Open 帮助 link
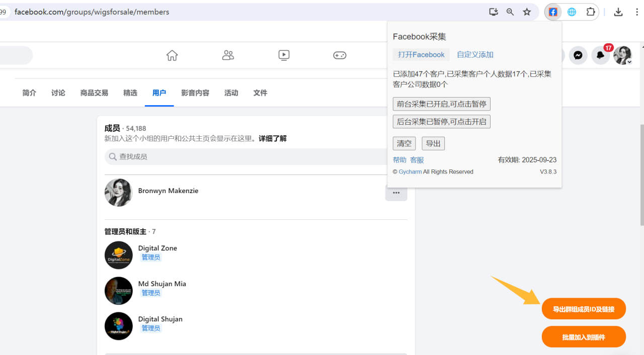 coord(399,160)
